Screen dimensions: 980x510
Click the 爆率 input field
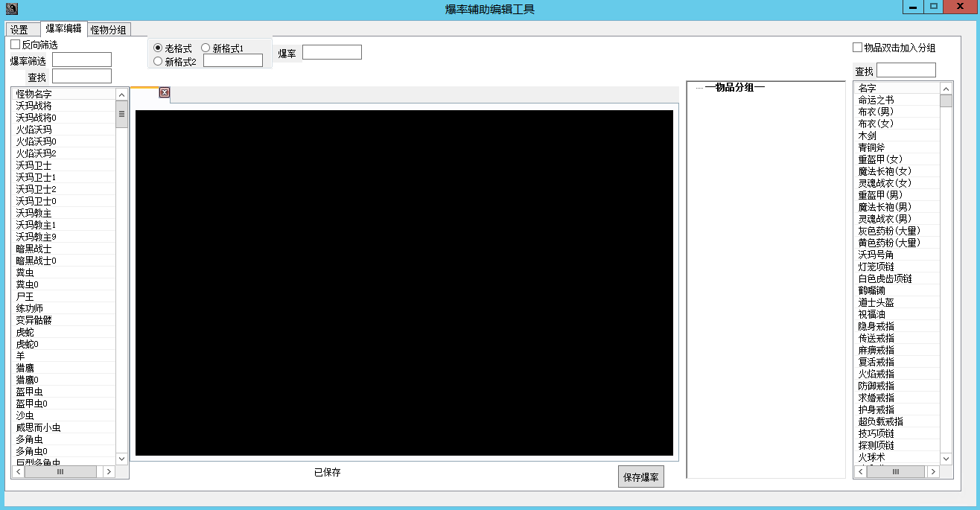331,52
